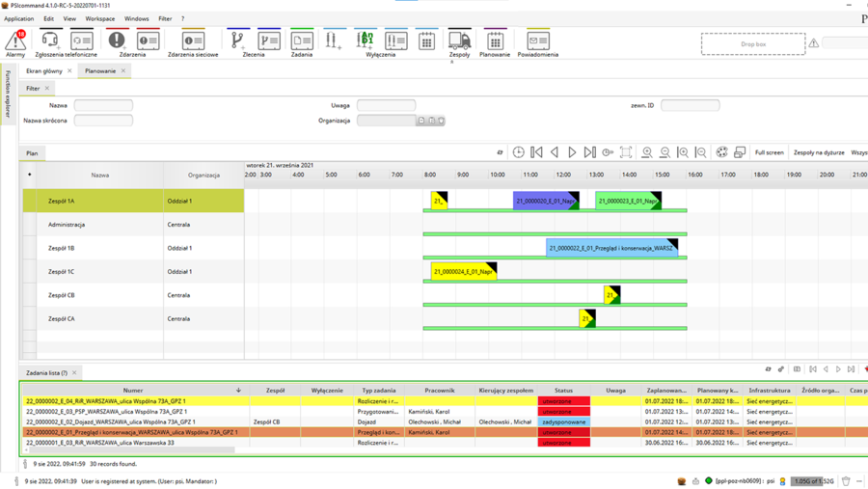Select the green 21_0000023_E_01 task bar

coord(628,201)
